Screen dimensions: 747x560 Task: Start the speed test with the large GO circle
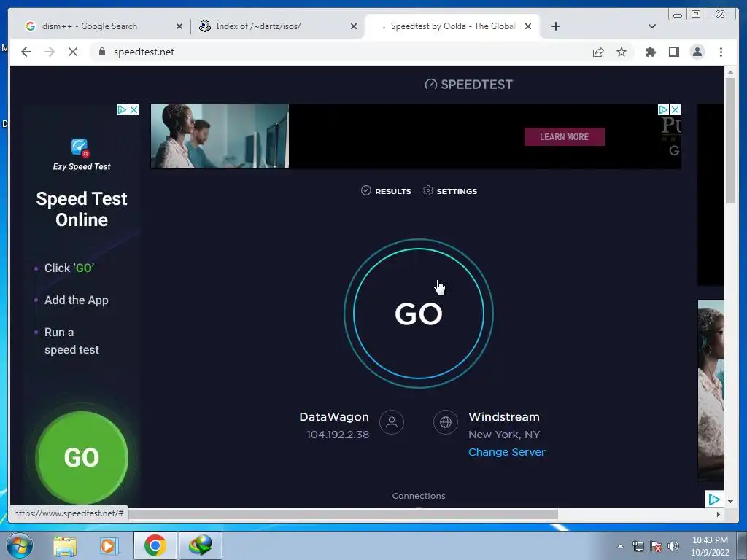pos(418,314)
